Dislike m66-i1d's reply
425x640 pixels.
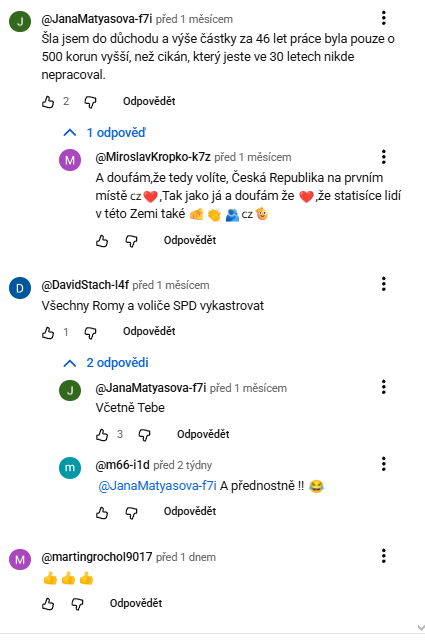131,512
